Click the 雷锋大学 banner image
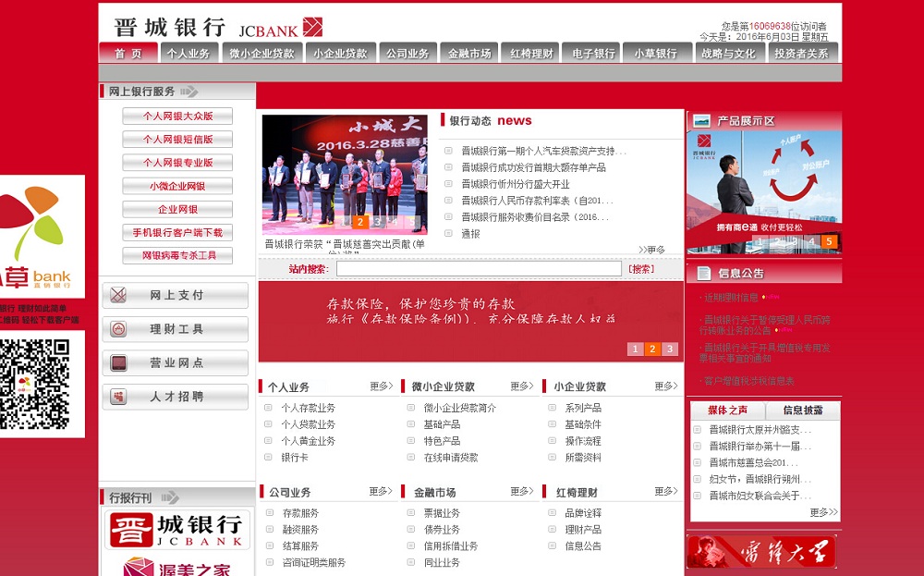Image resolution: width=924 pixels, height=576 pixels. point(761,552)
